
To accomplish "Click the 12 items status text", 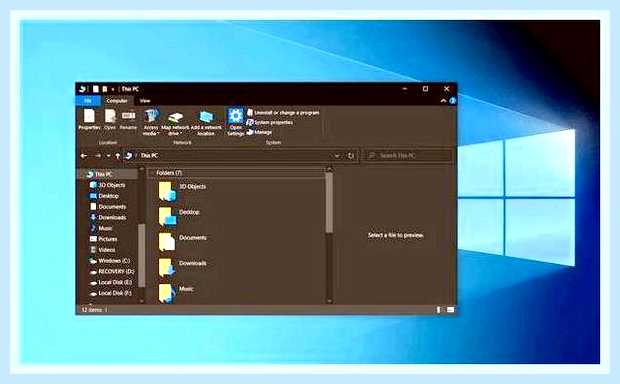I will point(91,310).
